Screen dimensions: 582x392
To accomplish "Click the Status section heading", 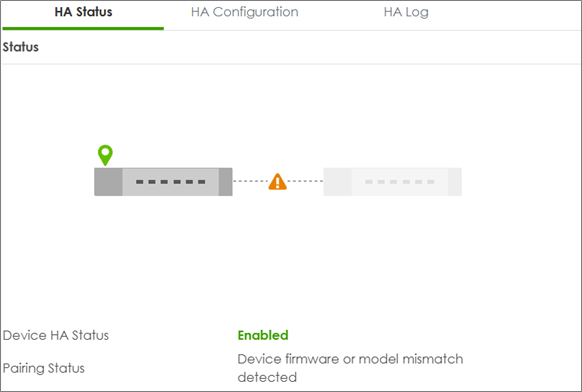I will [x=20, y=47].
